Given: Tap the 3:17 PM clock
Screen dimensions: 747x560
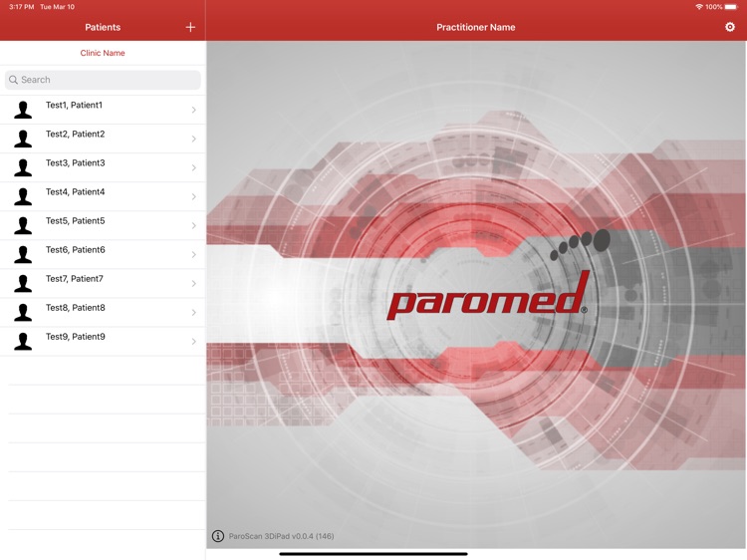Looking at the screenshot, I should 22,7.
